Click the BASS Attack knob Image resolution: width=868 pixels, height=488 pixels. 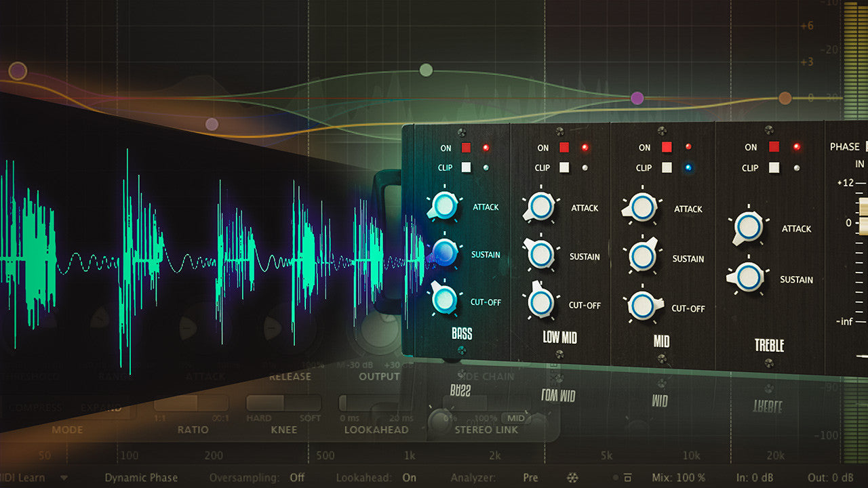coord(443,205)
